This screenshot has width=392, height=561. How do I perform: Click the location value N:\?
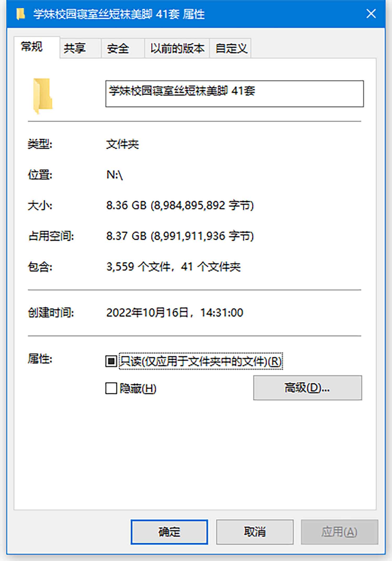tap(114, 175)
